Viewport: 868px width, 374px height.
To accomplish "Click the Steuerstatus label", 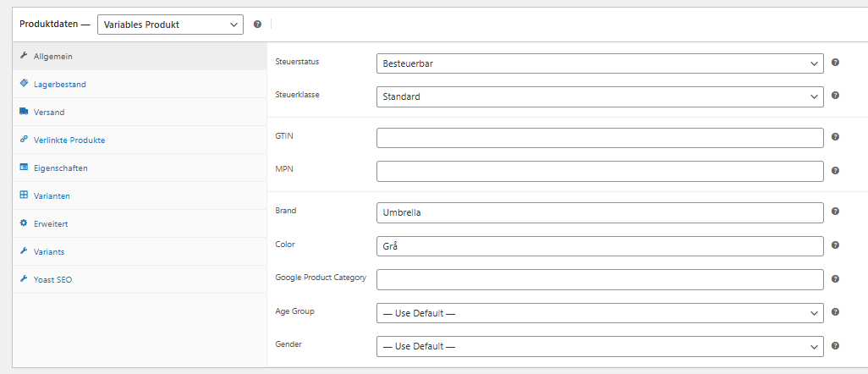I will click(x=297, y=62).
